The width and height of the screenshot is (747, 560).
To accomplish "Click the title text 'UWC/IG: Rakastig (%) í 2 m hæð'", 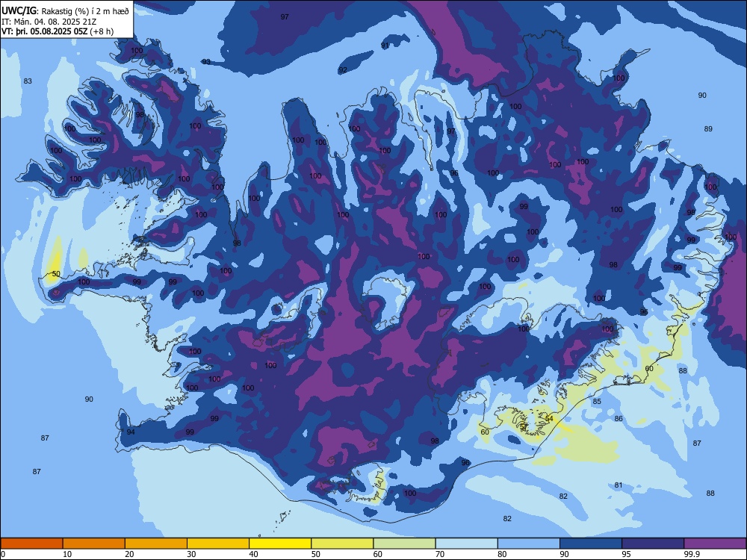I will tap(65, 10).
